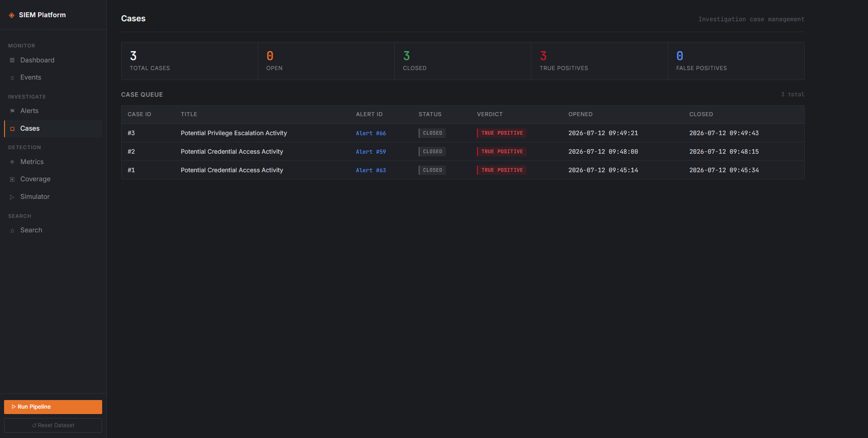Click the Search magnifier icon

pyautogui.click(x=12, y=231)
